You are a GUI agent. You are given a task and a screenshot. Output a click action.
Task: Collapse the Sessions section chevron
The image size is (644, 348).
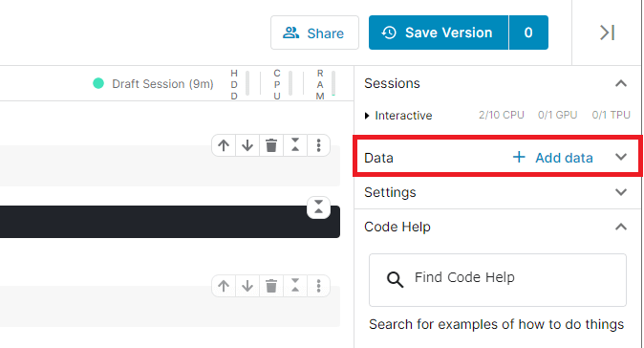[621, 84]
